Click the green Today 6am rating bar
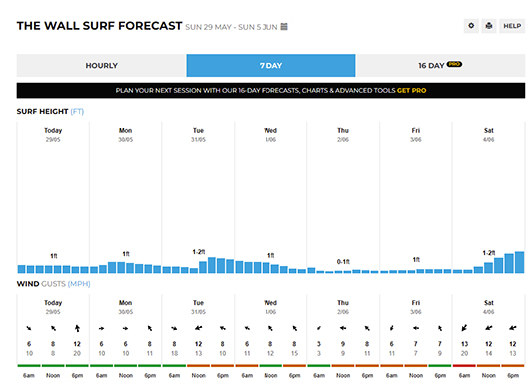532x392 pixels. pyautogui.click(x=29, y=366)
